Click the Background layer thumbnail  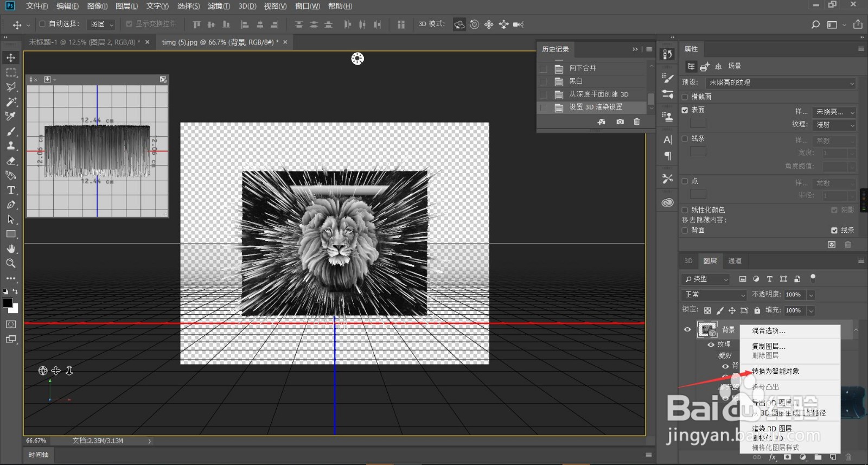point(707,329)
